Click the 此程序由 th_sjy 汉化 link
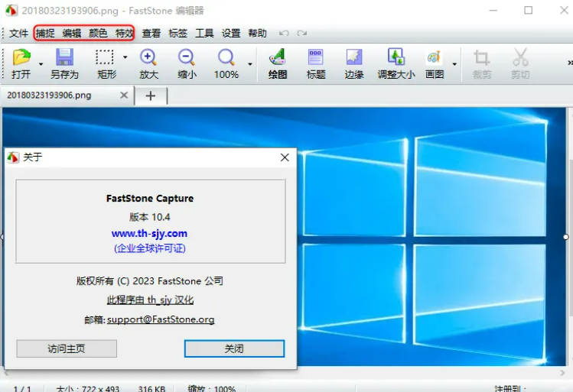Screen dimensions: 573x392 point(150,300)
